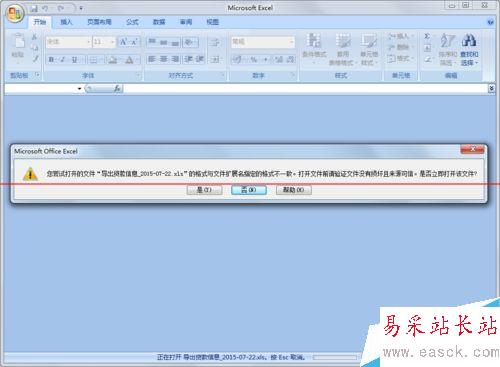Switch to the 视图 ribbon tab
Screen dimensions: 500x367
coord(212,22)
